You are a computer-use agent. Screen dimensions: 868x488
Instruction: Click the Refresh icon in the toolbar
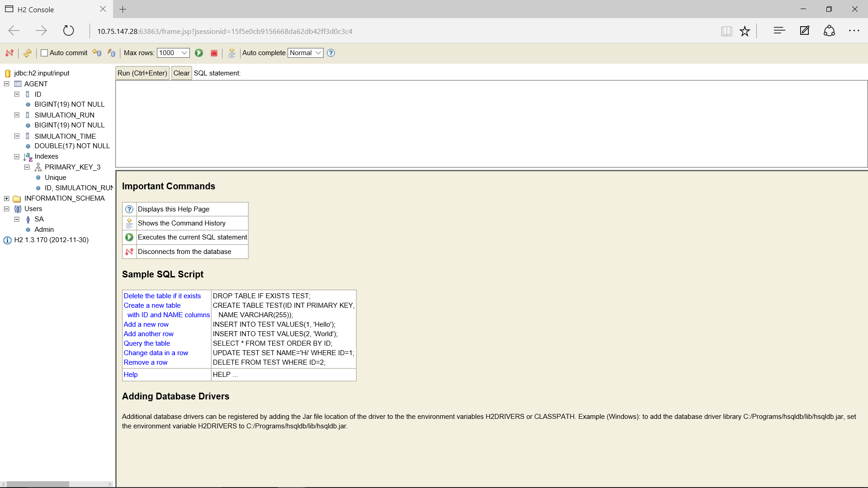coord(28,53)
